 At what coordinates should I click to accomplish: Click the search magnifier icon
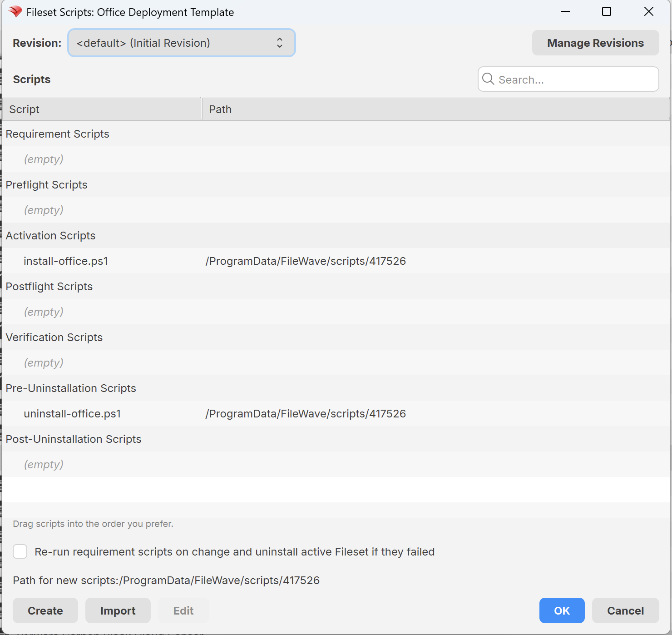click(x=488, y=79)
